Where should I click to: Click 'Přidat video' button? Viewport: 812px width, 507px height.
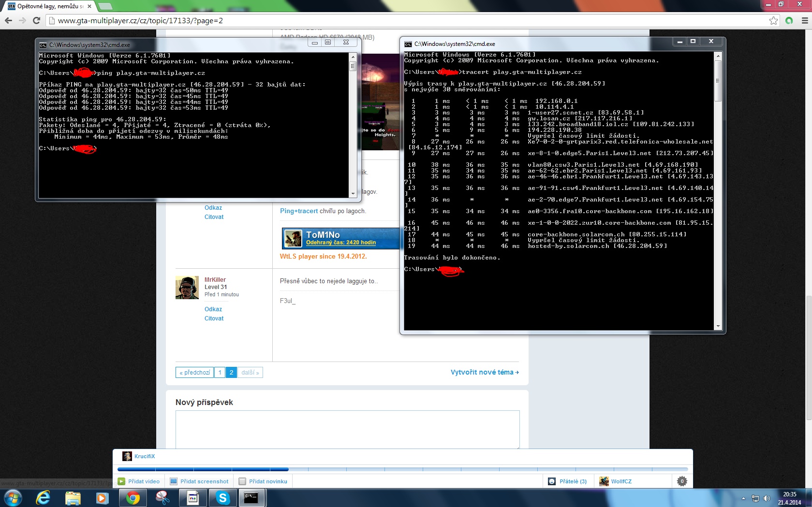138,481
